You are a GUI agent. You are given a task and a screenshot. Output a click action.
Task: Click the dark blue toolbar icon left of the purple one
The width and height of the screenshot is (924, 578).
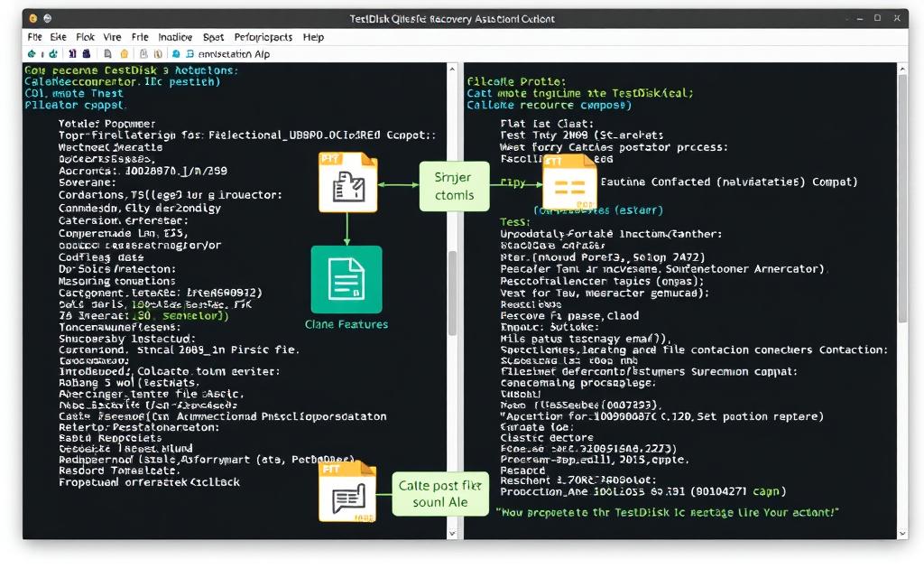pos(72,53)
